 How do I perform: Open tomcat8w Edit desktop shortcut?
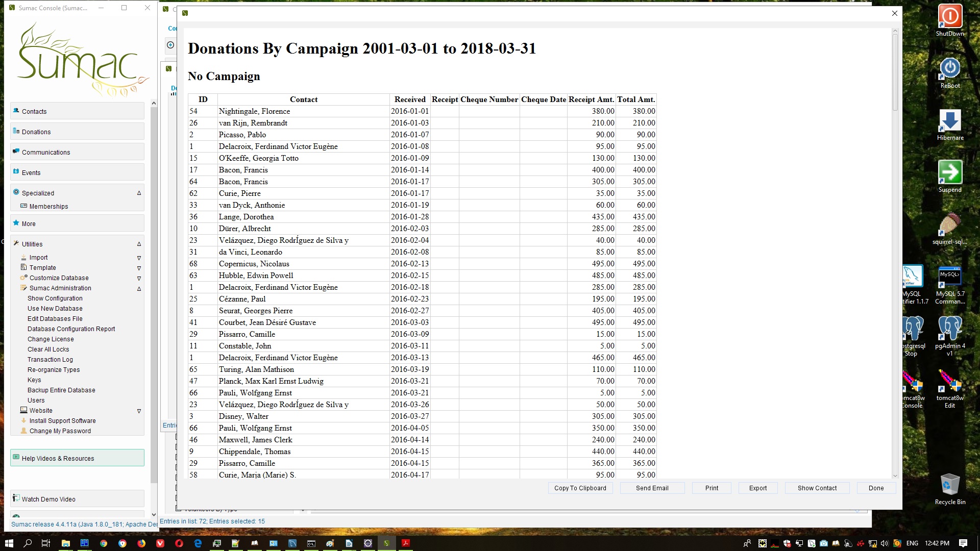[x=950, y=389]
